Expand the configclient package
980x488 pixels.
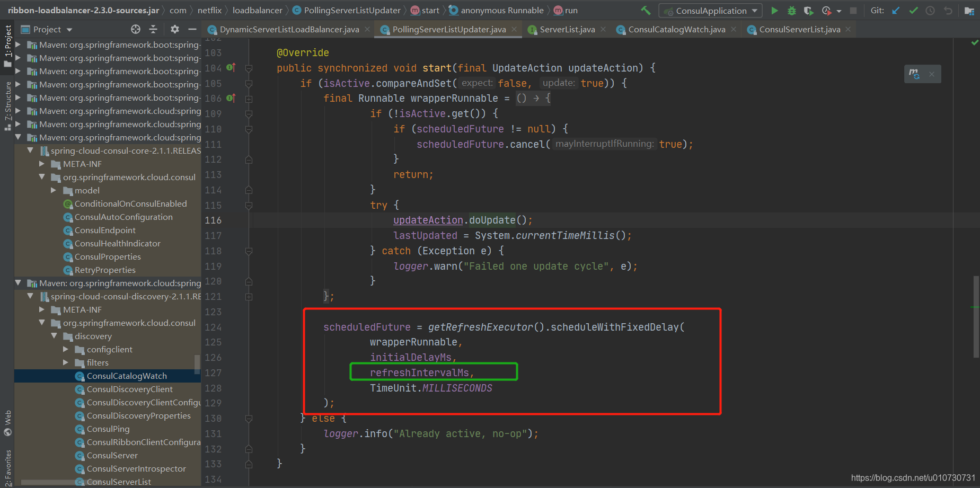click(66, 349)
